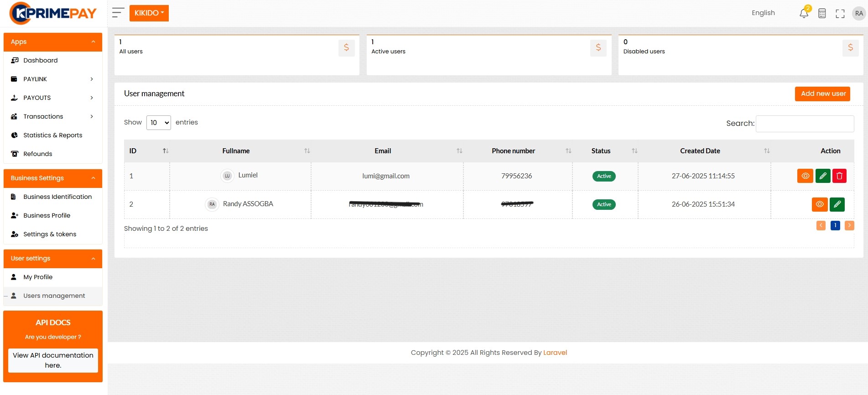Click the RA avatar next to Randy ASSOGBA
Image resolution: width=868 pixels, height=395 pixels.
[x=212, y=204]
